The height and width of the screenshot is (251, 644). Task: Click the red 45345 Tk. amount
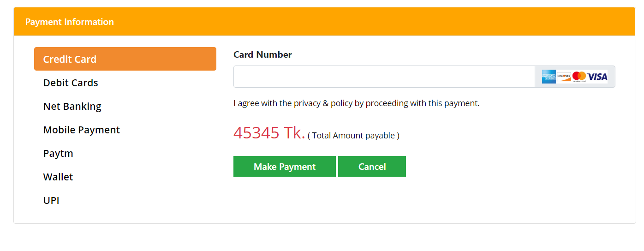(269, 133)
